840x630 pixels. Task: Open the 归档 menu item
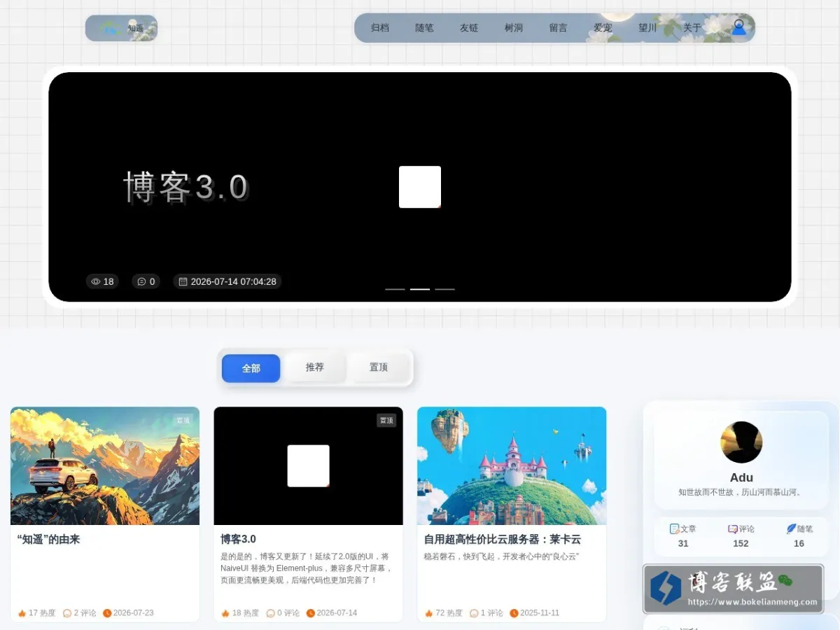pos(379,28)
